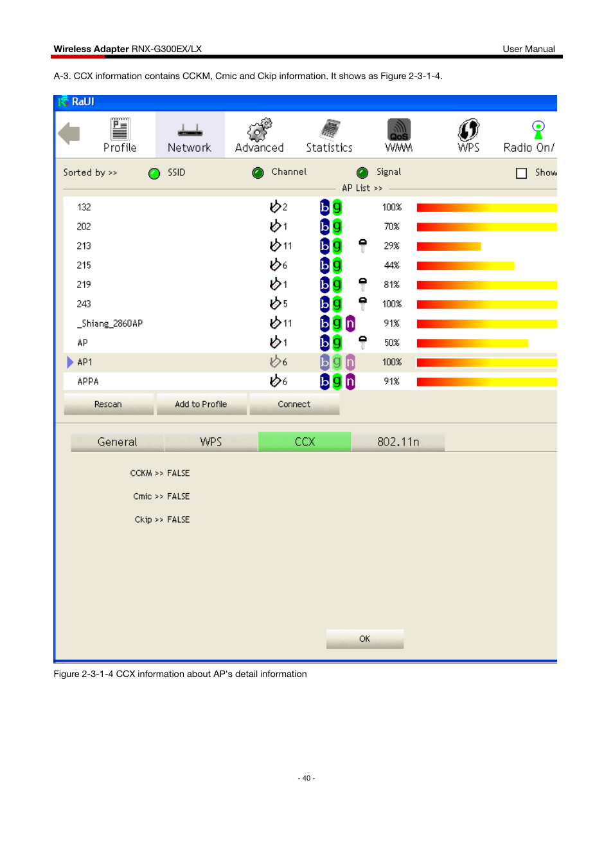Switch to the WPS detail tab
This screenshot has width=613, height=868.
(211, 442)
